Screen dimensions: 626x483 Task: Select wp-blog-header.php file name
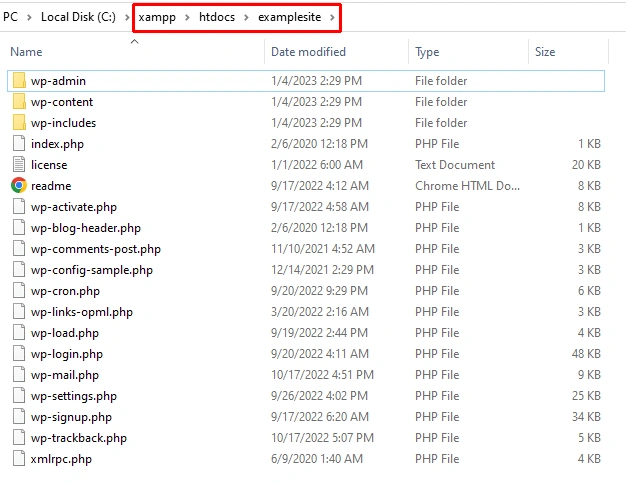point(86,228)
